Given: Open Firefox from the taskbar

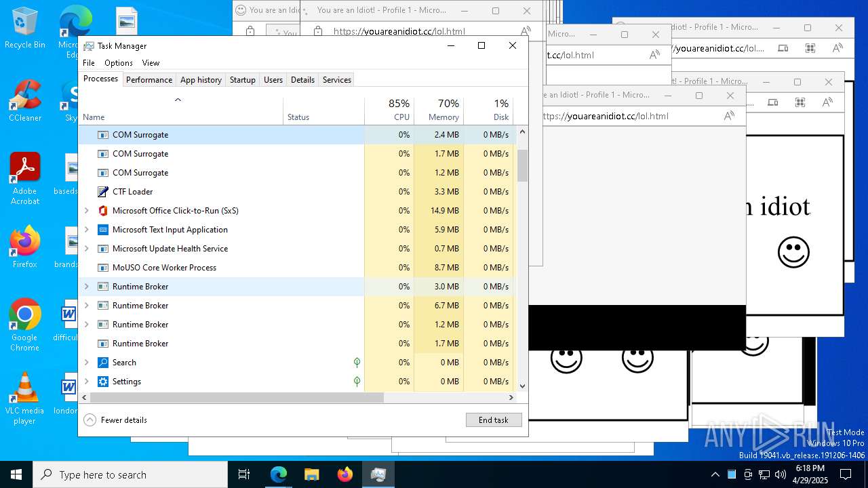Looking at the screenshot, I should click(345, 474).
